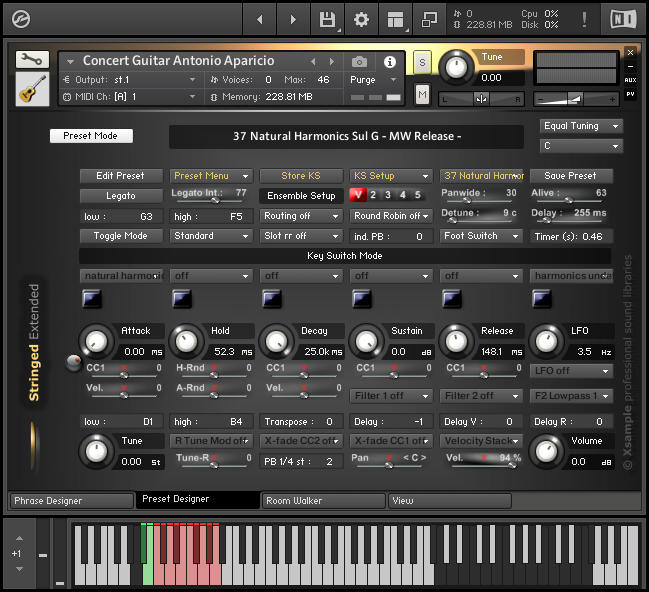Click the Kontakt logo icon
The height and width of the screenshot is (592, 649).
[x=21, y=19]
